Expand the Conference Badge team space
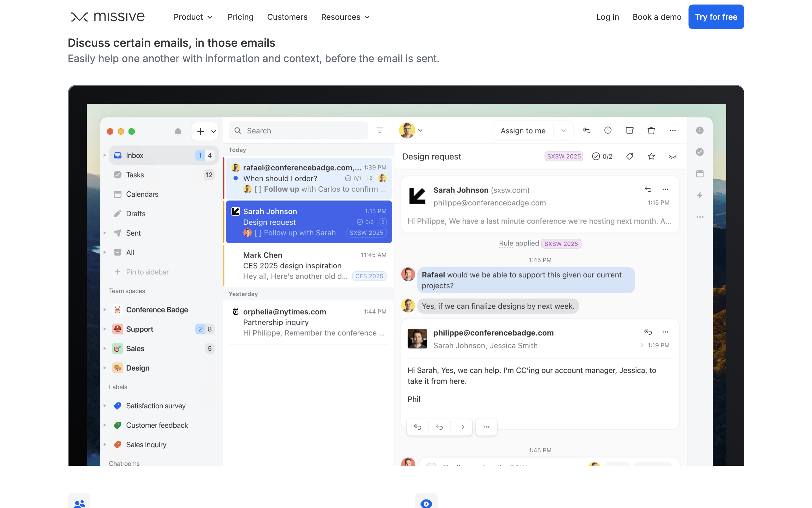The width and height of the screenshot is (812, 508). [x=105, y=309]
